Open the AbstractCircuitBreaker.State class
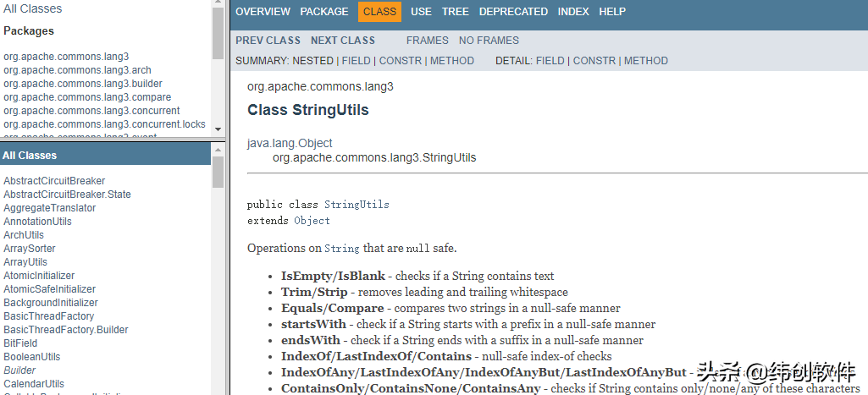This screenshot has height=395, width=868. (67, 195)
